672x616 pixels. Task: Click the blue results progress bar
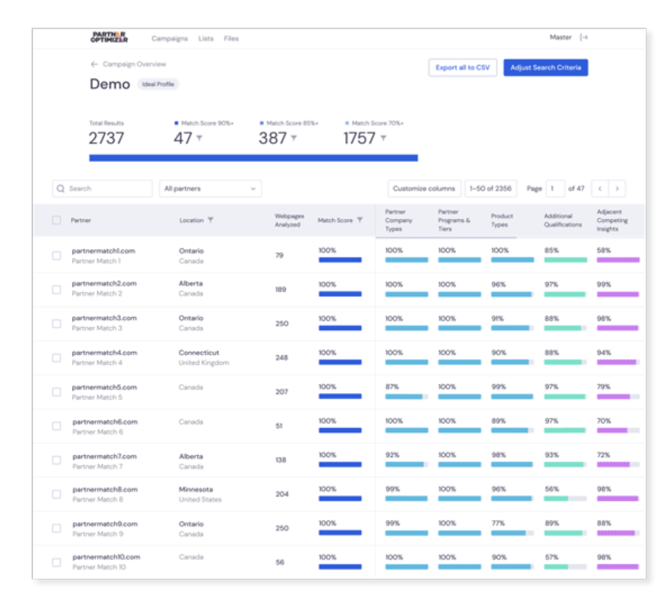253,158
